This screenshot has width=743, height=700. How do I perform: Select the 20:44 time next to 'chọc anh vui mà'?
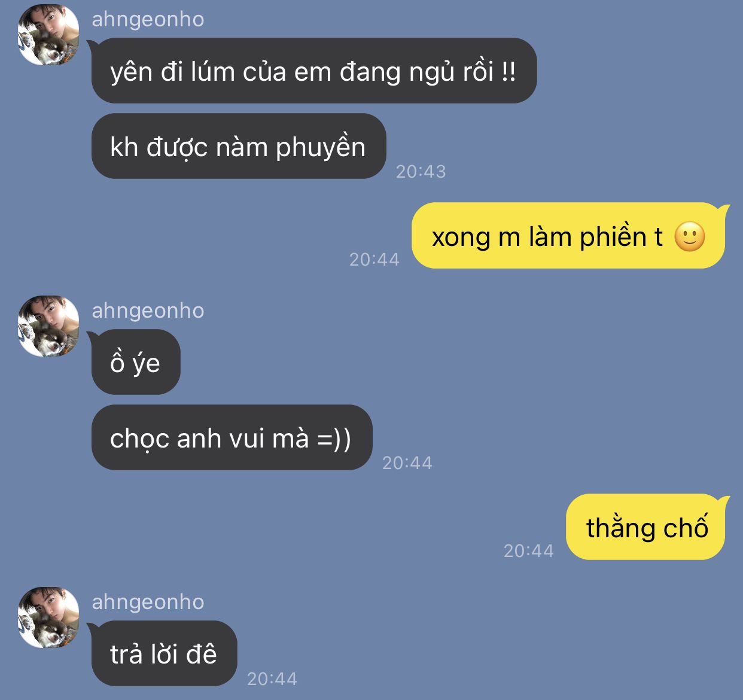[407, 463]
